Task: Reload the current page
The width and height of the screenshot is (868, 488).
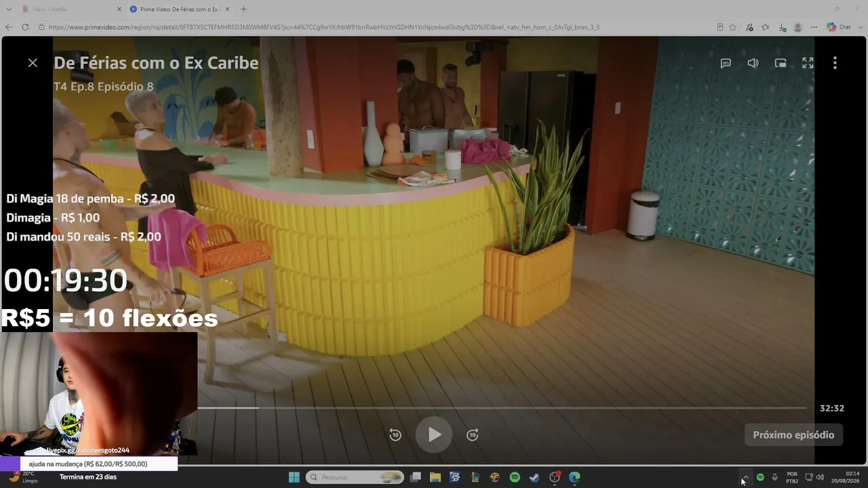Action: (25, 27)
